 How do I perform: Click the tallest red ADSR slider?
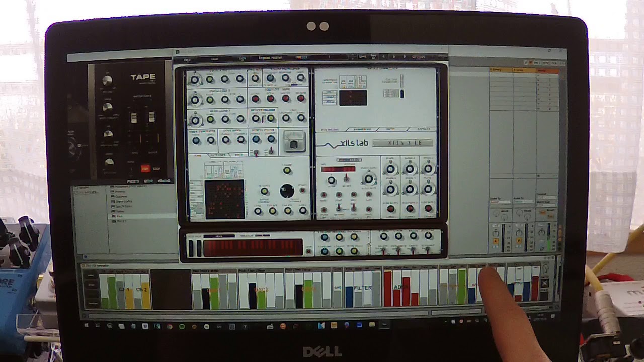(x=388, y=289)
